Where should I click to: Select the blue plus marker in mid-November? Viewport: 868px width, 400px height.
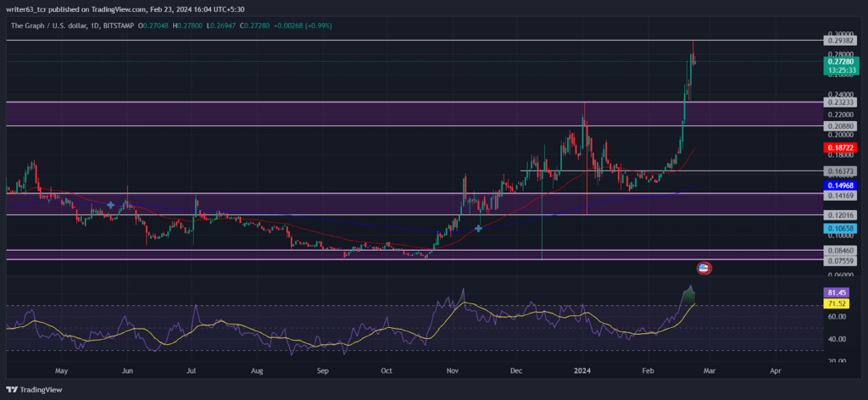click(478, 228)
